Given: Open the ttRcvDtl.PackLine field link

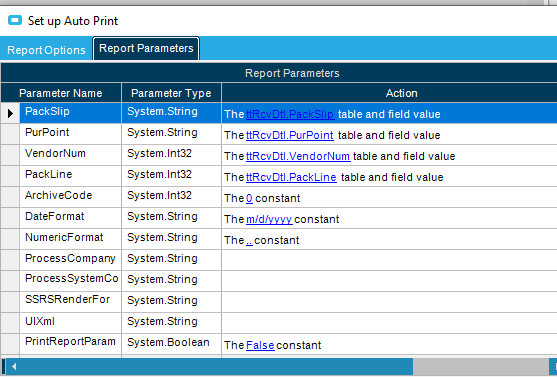Looking at the screenshot, I should (x=291, y=177).
